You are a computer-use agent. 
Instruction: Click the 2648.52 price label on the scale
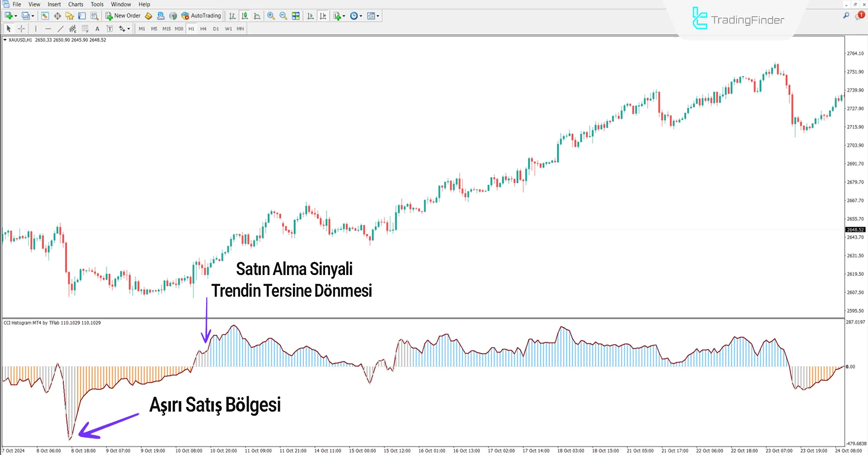click(855, 229)
